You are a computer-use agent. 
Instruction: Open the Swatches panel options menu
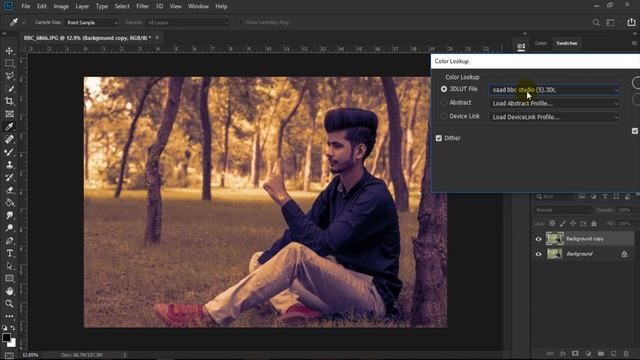634,43
